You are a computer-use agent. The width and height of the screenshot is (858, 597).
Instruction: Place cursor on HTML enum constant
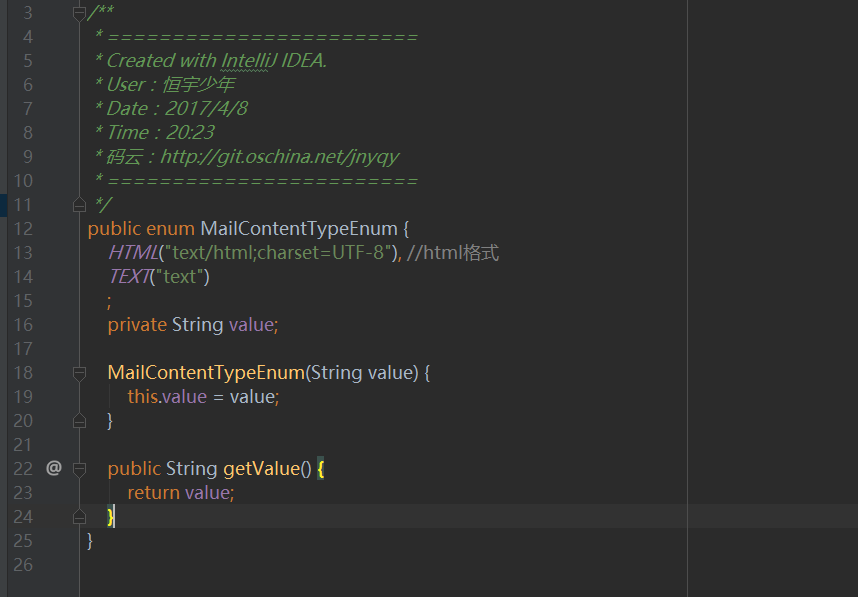point(133,253)
